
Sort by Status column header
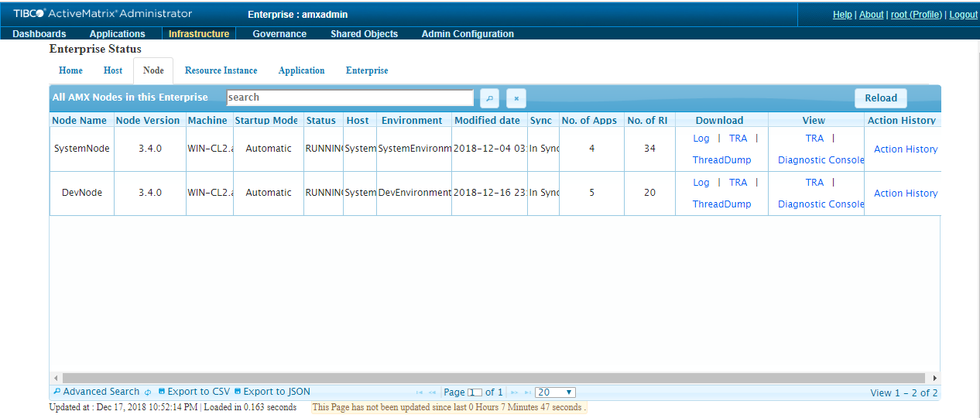coord(323,121)
